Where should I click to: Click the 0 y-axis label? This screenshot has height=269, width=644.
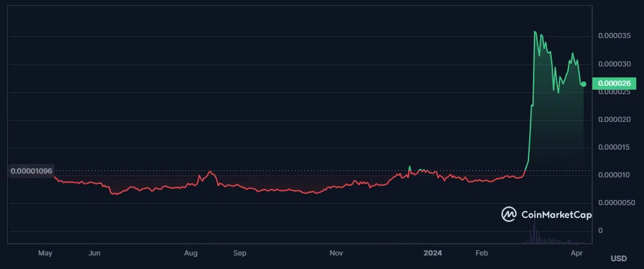tap(600, 230)
